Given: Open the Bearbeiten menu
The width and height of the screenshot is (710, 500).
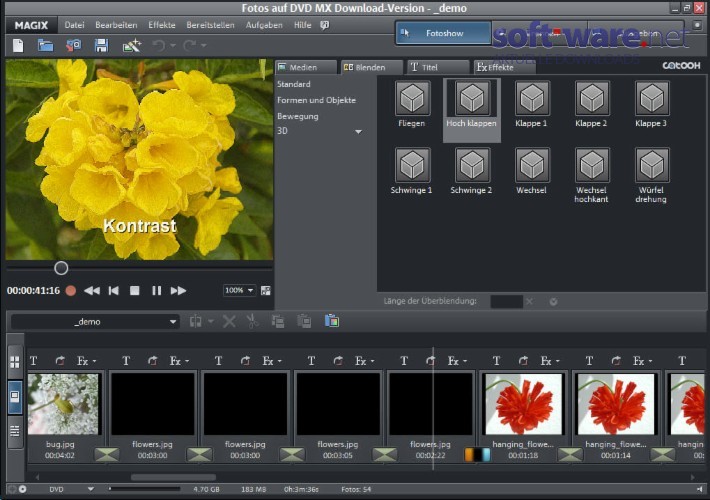Looking at the screenshot, I should click(116, 25).
